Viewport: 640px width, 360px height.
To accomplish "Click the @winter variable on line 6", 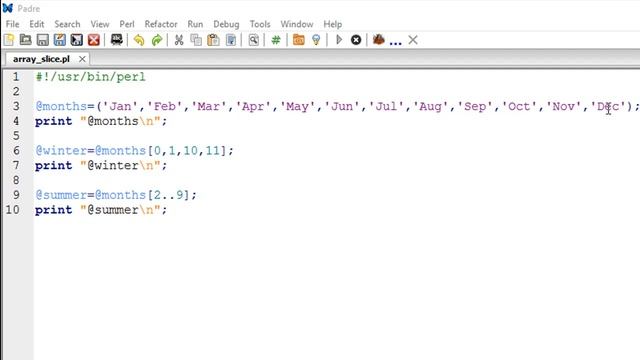I will (61, 151).
